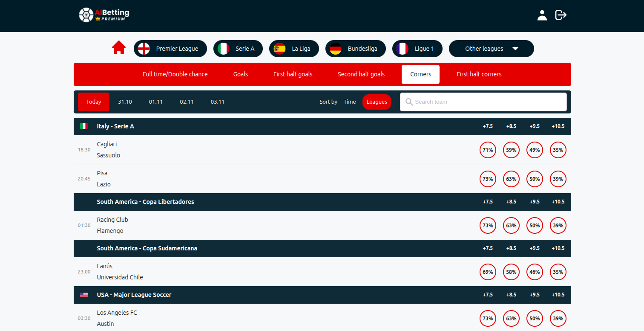The image size is (644, 331).
Task: Click the Spain flag La Liga icon
Action: 279,49
